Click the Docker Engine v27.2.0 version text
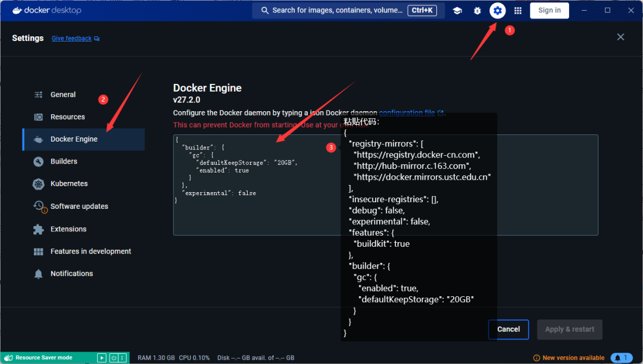Image resolution: width=643 pixels, height=364 pixels. 186,100
